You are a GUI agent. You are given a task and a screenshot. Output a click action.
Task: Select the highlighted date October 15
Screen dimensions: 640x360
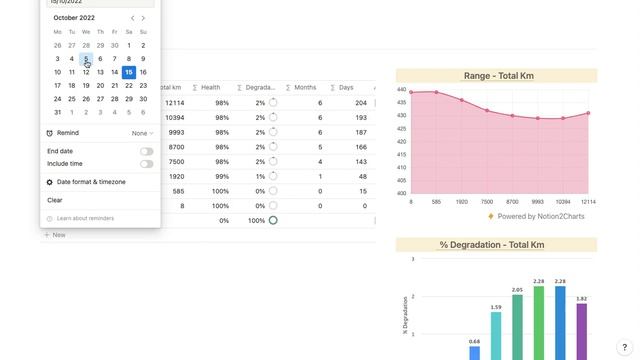pos(129,72)
